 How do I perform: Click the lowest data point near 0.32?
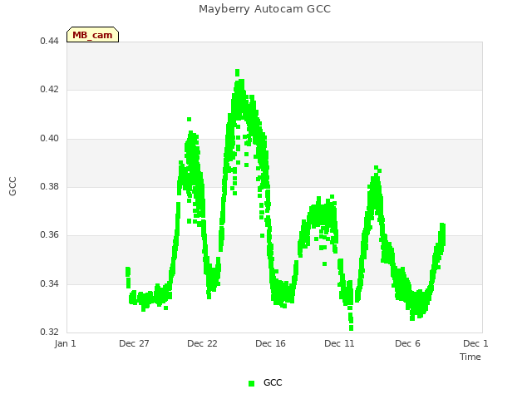(x=351, y=328)
